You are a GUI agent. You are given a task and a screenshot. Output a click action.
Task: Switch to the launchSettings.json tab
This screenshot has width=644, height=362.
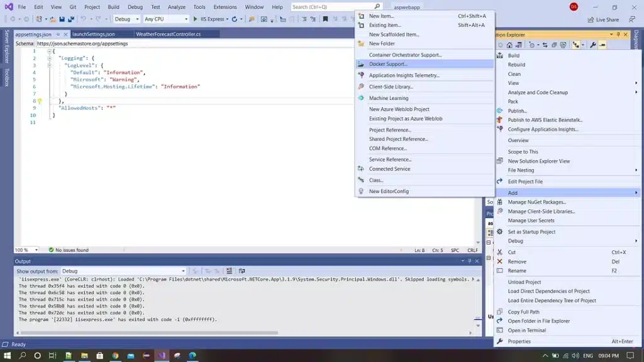pyautogui.click(x=94, y=35)
